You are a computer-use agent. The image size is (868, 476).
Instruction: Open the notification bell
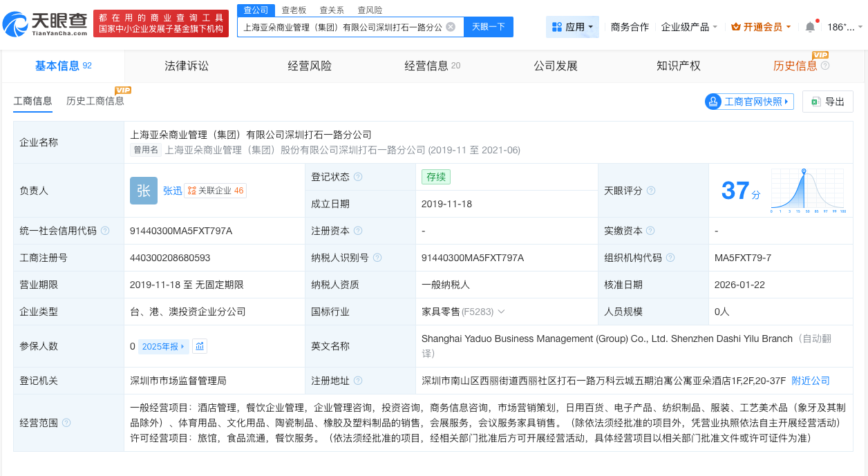point(810,27)
